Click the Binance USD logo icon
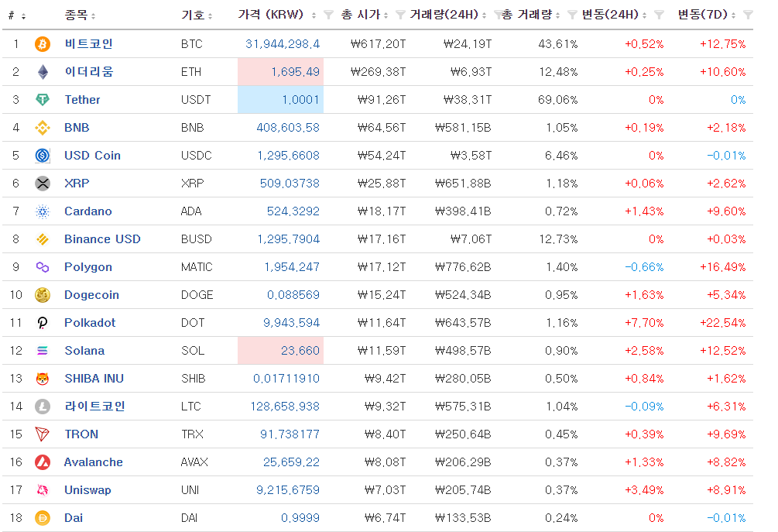778x532 pixels. 43,239
